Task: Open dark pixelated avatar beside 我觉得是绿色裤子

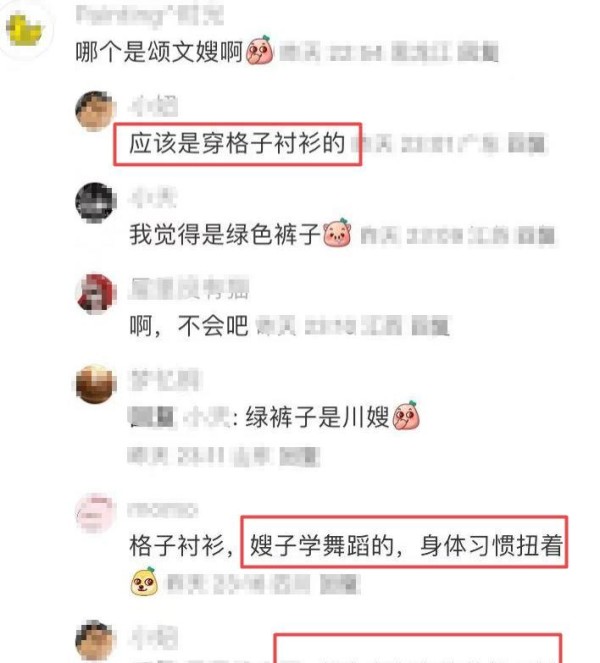Action: coord(96,203)
